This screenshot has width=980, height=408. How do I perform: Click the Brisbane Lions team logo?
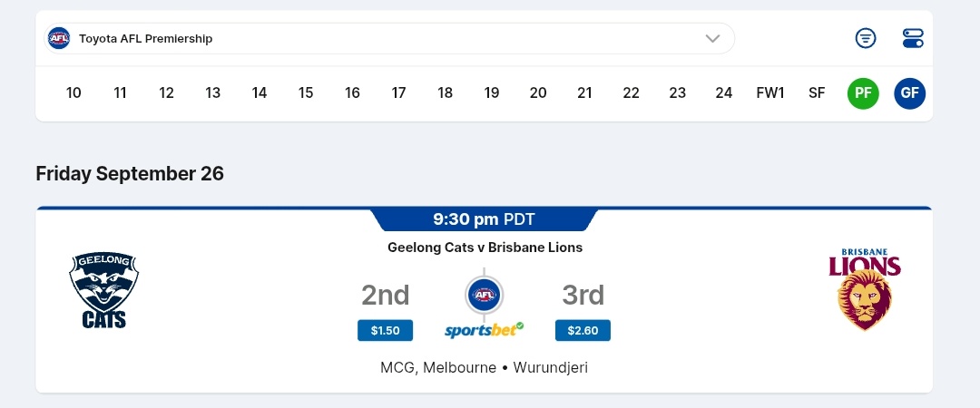click(864, 288)
